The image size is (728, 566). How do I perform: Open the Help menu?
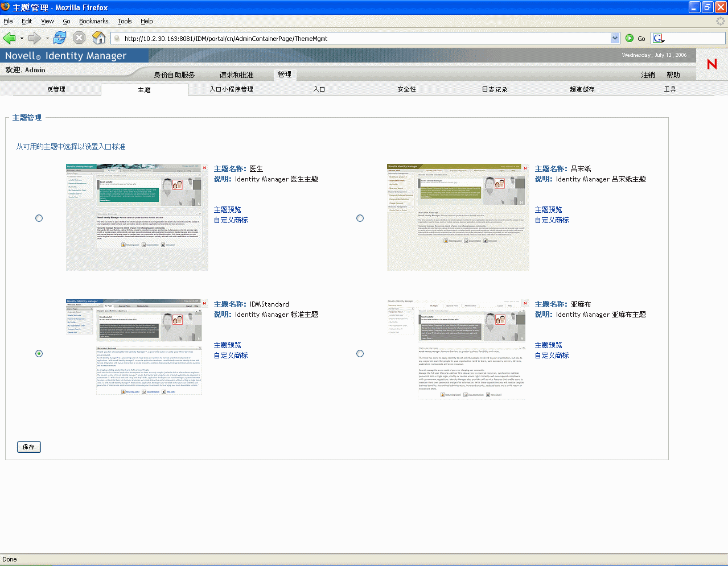147,21
